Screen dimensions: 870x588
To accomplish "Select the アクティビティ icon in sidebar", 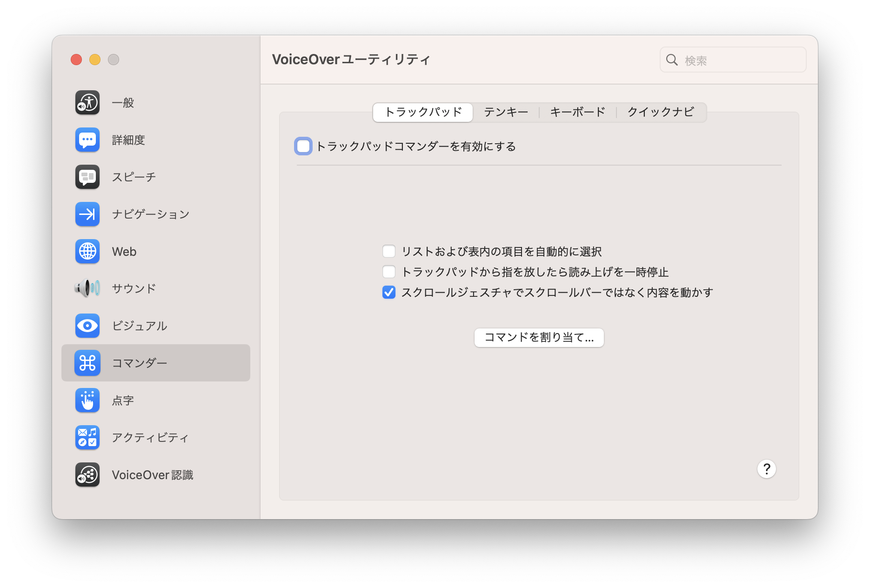I will (x=87, y=437).
